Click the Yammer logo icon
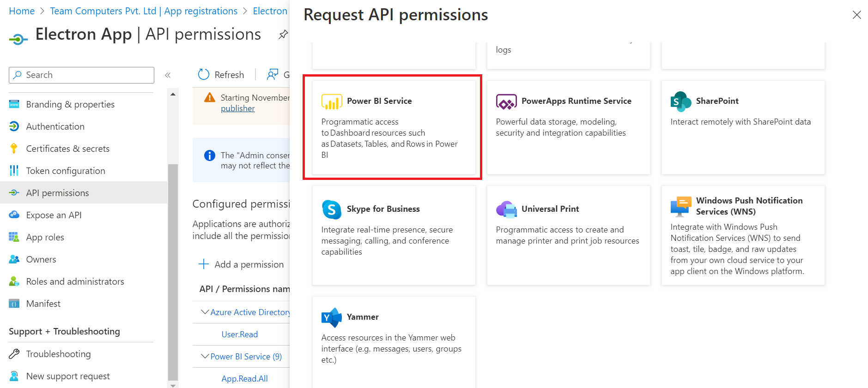 tap(332, 317)
